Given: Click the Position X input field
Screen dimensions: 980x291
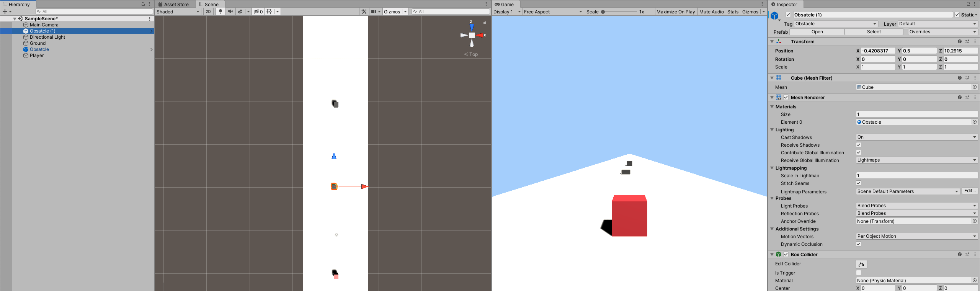Looking at the screenshot, I should tap(878, 51).
